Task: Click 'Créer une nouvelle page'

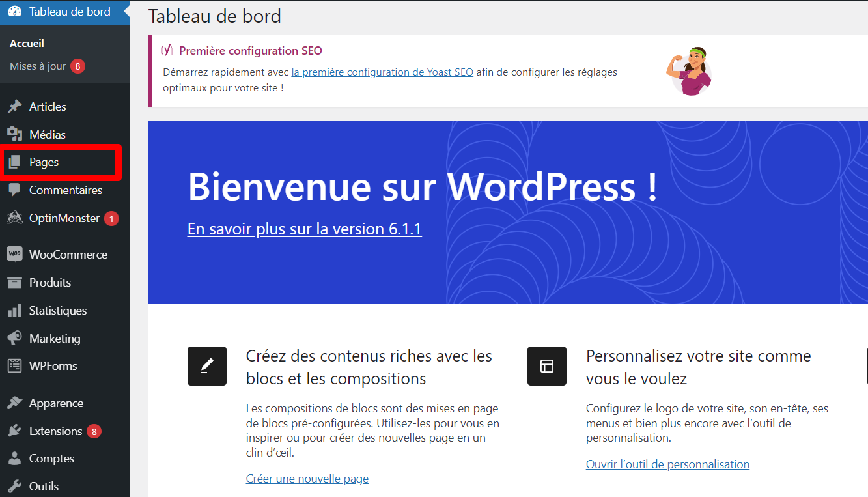Action: (x=307, y=478)
